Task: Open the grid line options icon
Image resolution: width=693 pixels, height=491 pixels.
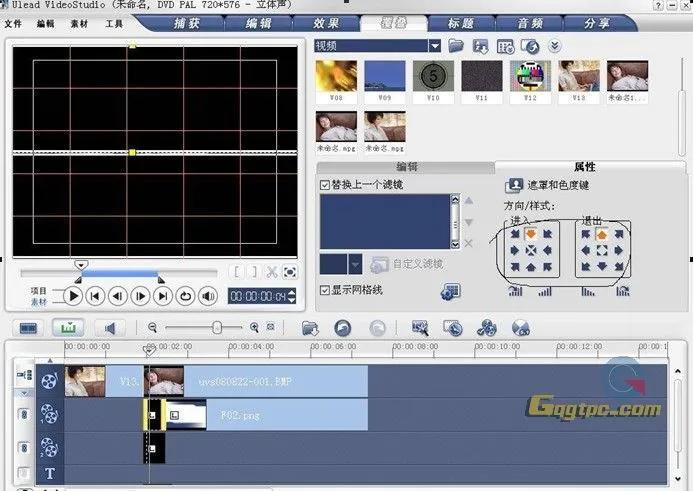Action: (x=450, y=291)
